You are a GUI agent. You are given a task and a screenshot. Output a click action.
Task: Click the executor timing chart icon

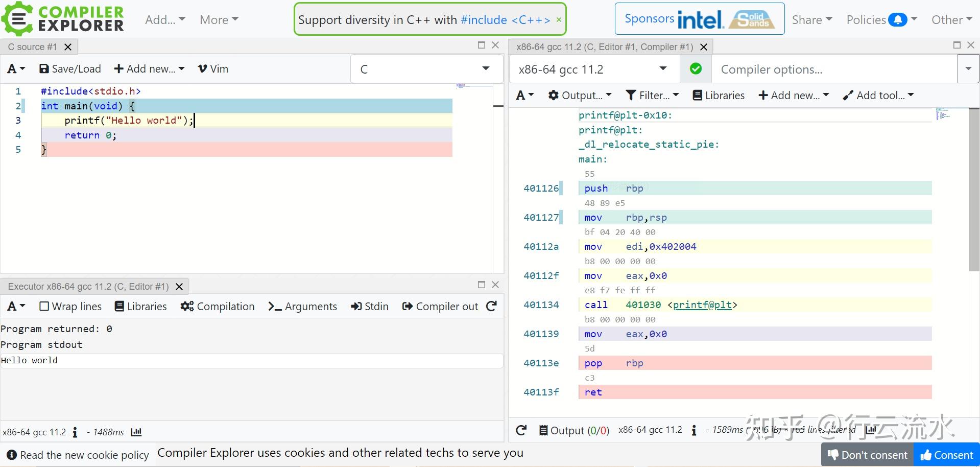click(136, 432)
